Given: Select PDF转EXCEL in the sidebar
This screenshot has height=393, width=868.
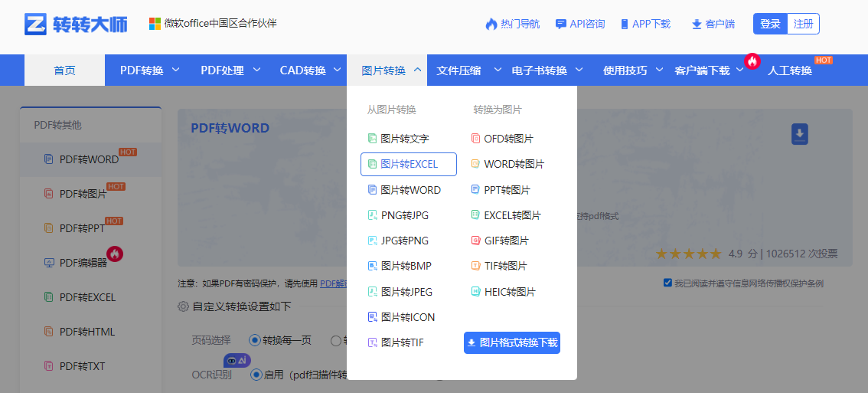Looking at the screenshot, I should pyautogui.click(x=91, y=297).
